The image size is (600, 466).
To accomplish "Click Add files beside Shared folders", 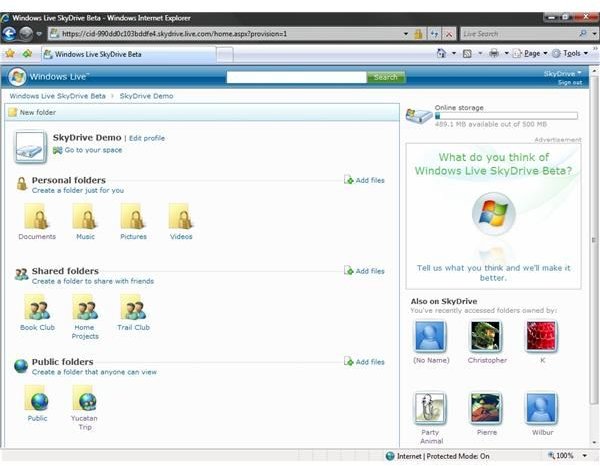I will pos(364,271).
